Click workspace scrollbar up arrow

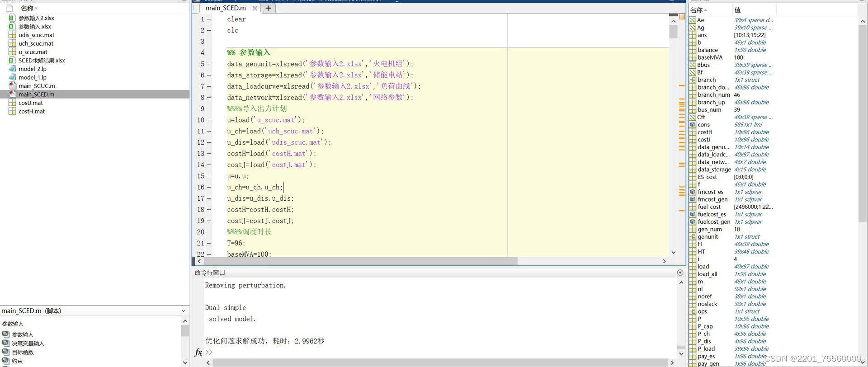(863, 21)
